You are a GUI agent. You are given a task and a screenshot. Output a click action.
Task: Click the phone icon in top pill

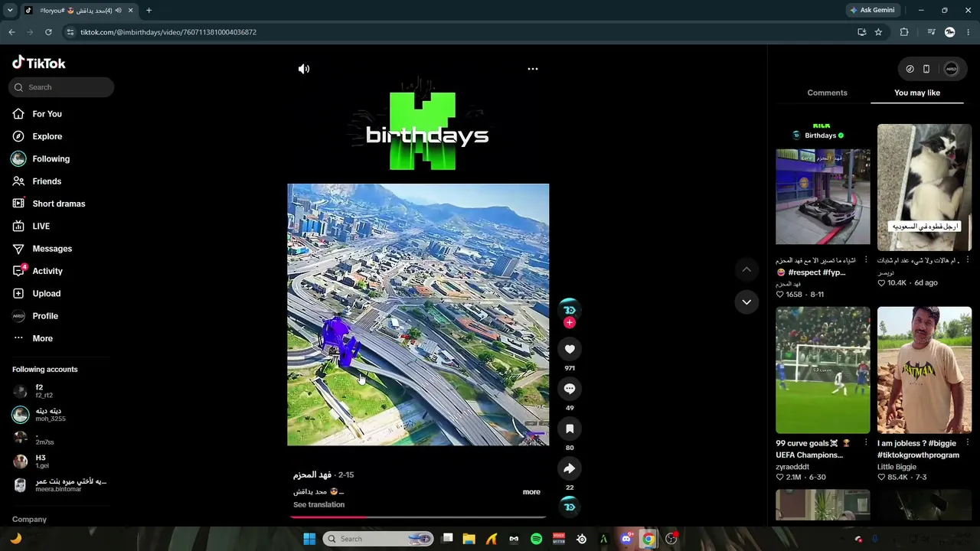(x=926, y=69)
